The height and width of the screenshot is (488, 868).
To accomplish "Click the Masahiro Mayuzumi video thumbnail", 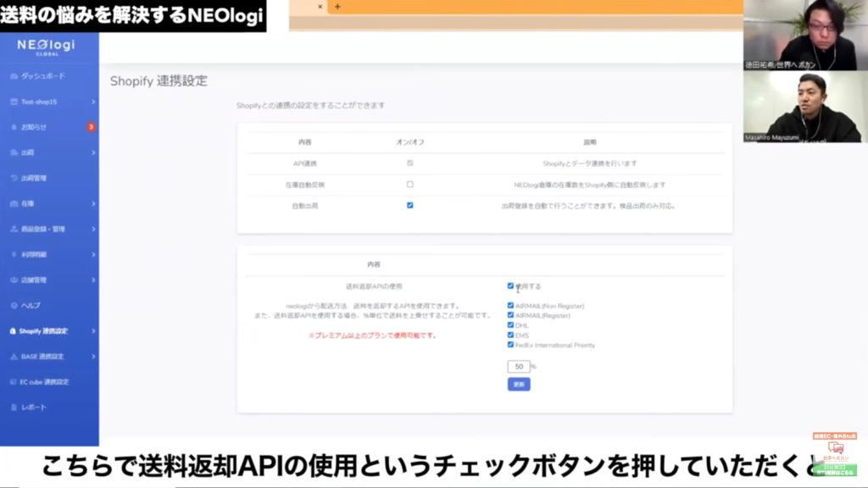I will (805, 107).
